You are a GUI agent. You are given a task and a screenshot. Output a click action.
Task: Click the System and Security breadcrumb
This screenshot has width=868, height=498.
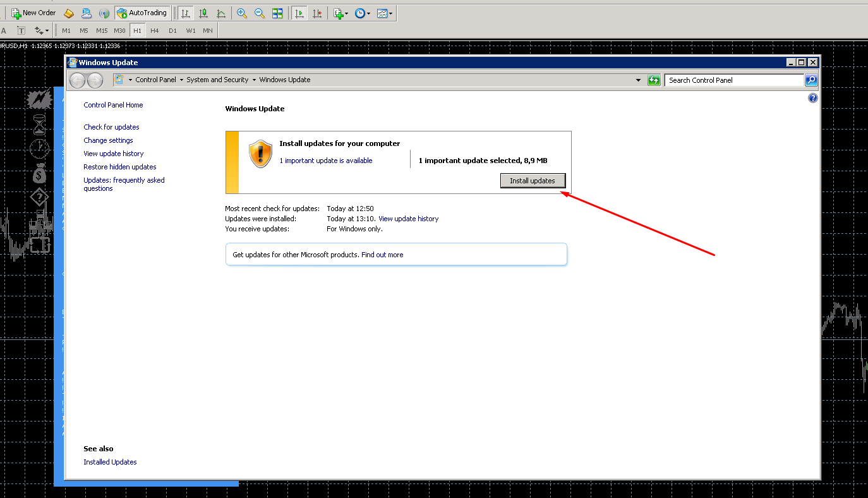[x=217, y=80]
